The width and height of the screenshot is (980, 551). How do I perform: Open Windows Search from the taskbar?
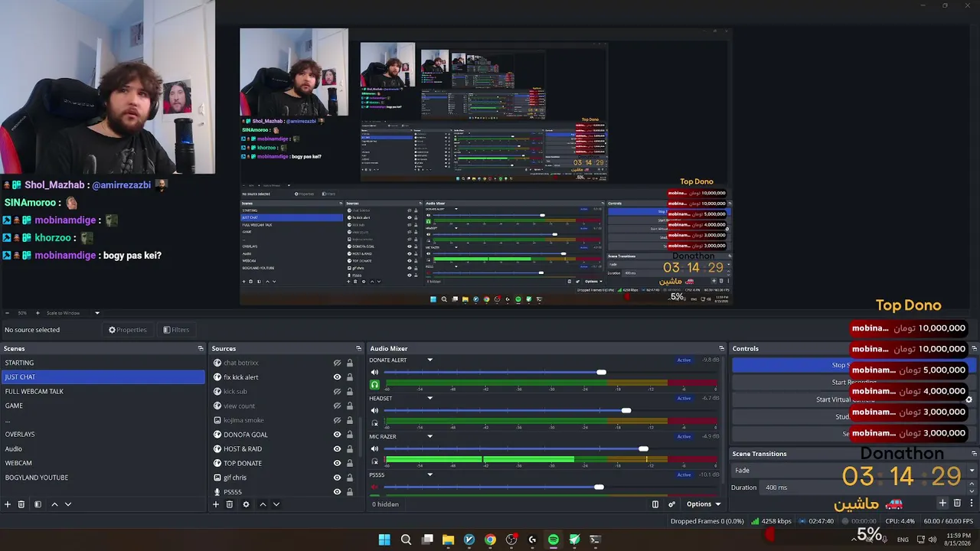pos(406,540)
